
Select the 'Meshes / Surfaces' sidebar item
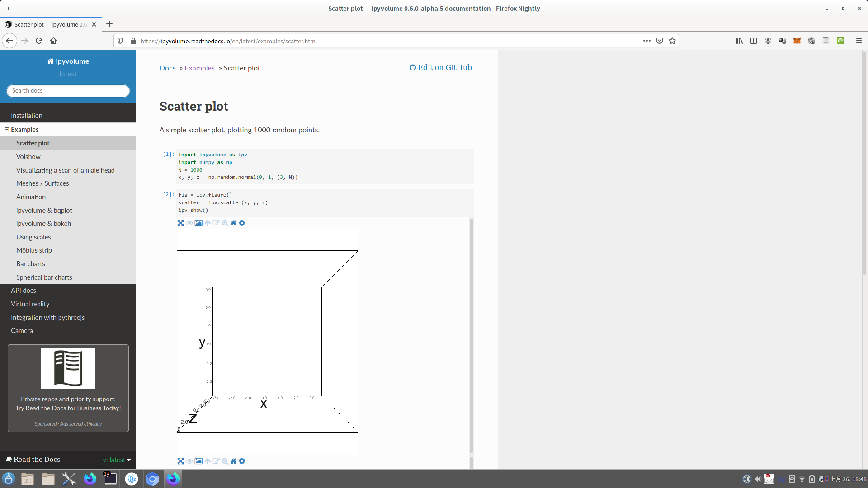click(42, 183)
